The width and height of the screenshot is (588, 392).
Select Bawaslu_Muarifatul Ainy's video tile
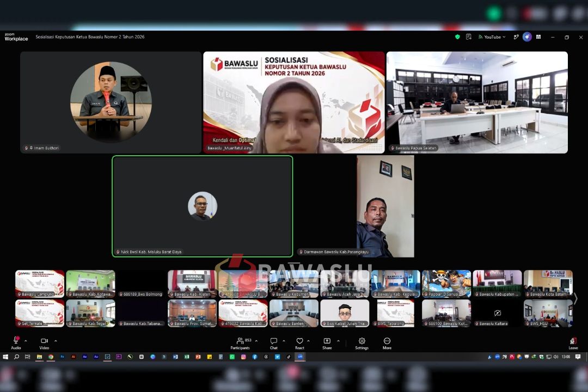coord(294,102)
